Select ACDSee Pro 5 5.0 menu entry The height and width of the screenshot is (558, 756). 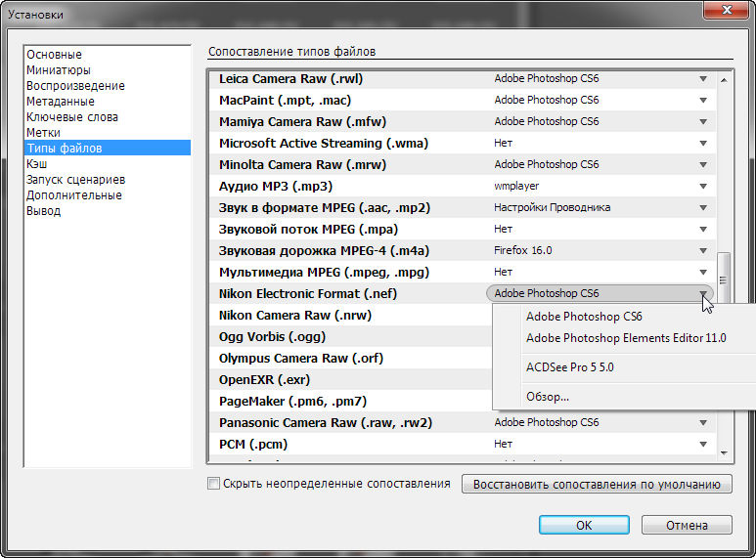point(570,367)
